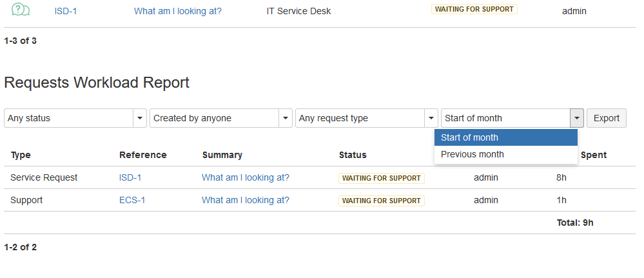The image size is (644, 278).
Task: Open the Any status filter dropdown
Action: (x=75, y=118)
